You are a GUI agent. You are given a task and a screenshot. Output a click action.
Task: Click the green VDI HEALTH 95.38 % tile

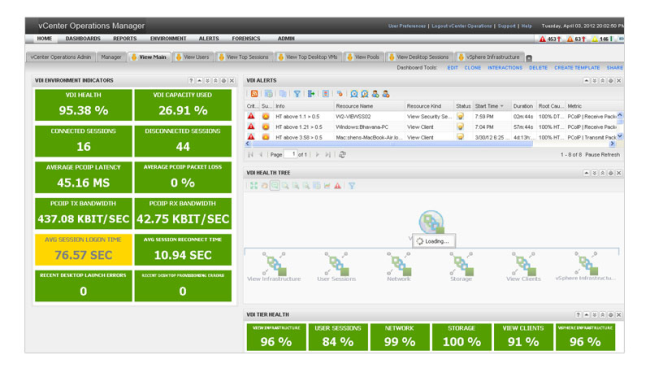coord(83,105)
